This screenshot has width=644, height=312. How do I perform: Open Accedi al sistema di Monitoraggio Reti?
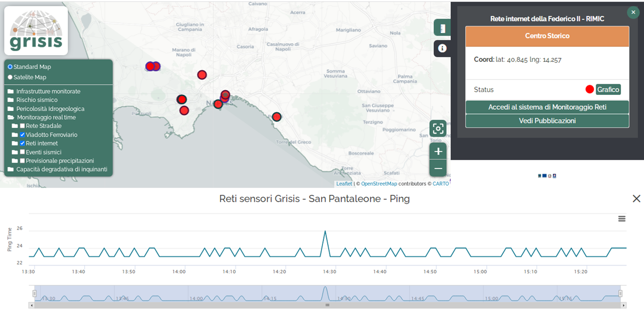tap(547, 107)
